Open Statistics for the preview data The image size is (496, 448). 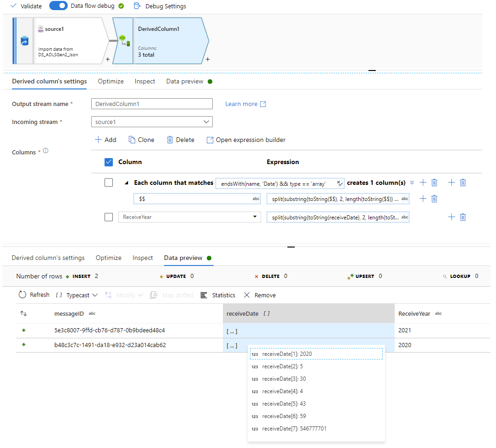(x=218, y=295)
